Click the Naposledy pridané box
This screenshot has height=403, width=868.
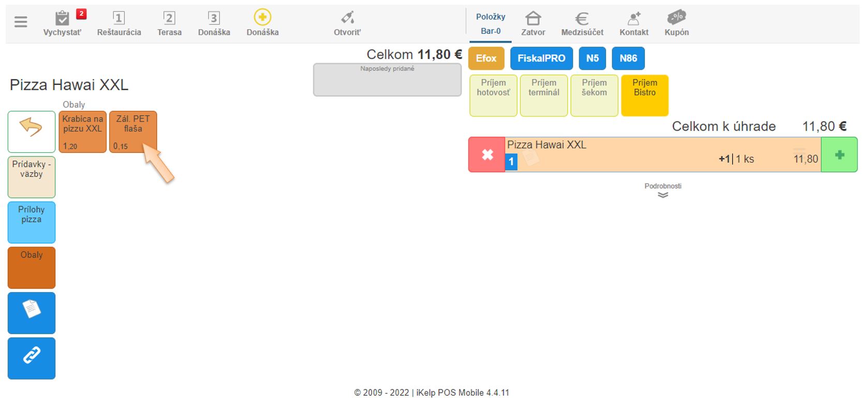(387, 80)
